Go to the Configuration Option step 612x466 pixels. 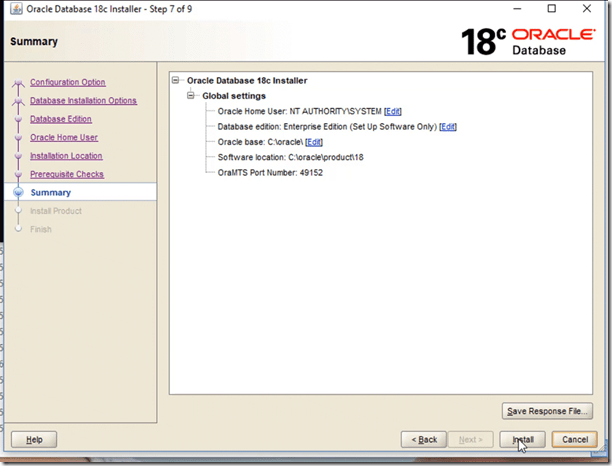coord(67,82)
